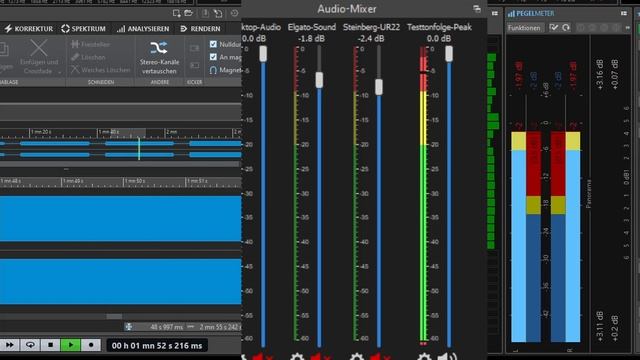This screenshot has height=360, width=640.
Task: Click the upper Kicker nudge icon
Action: pos(195,48)
